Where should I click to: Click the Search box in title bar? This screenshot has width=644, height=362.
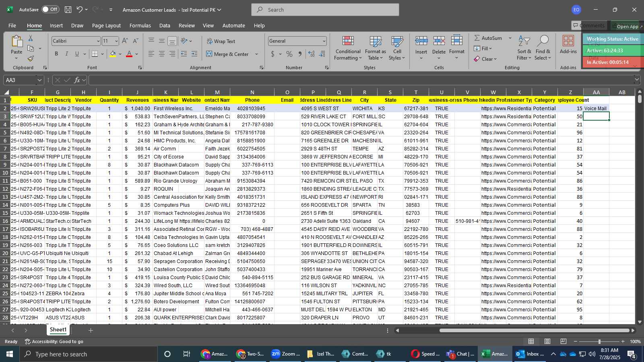(325, 10)
